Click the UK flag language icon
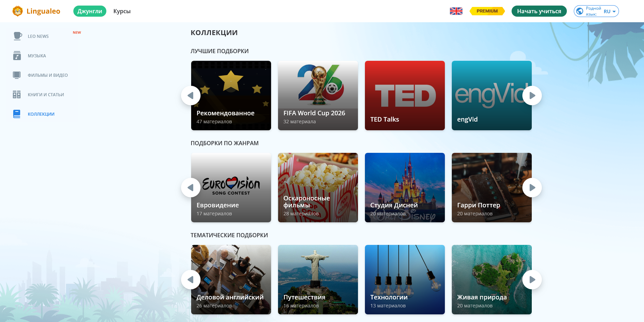Viewport: 644px width, 322px height. [x=456, y=11]
